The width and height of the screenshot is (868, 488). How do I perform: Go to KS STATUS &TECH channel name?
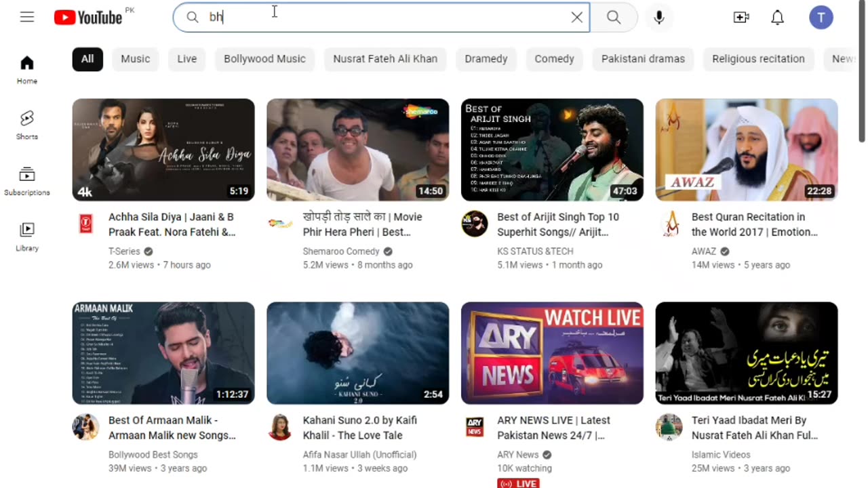tap(535, 251)
